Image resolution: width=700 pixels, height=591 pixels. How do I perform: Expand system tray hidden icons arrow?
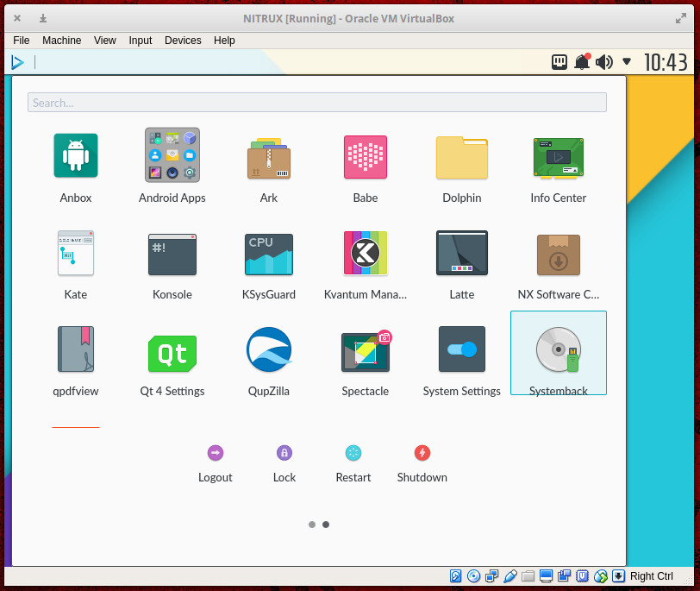click(627, 62)
